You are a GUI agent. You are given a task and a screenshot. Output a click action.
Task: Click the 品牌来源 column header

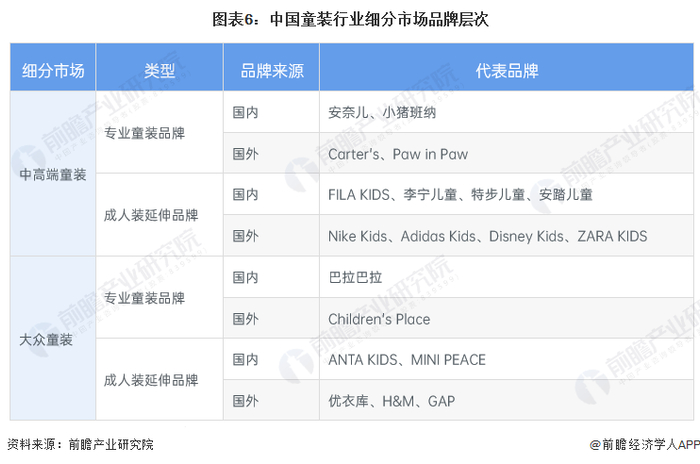[x=271, y=71]
